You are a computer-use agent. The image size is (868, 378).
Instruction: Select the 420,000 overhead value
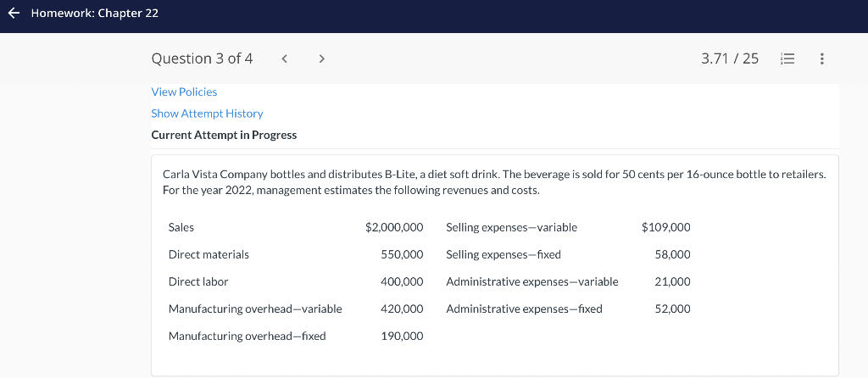pyautogui.click(x=402, y=309)
